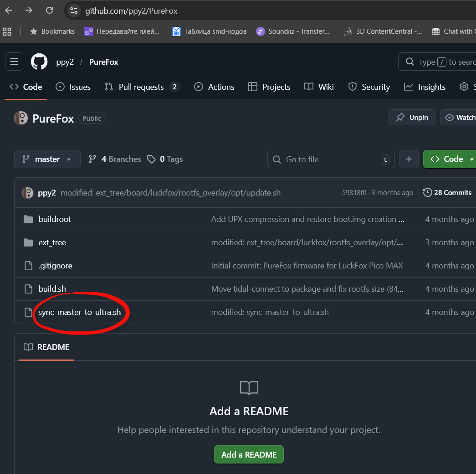The width and height of the screenshot is (476, 474).
Task: Open the ext_tree folder
Action: (x=52, y=242)
